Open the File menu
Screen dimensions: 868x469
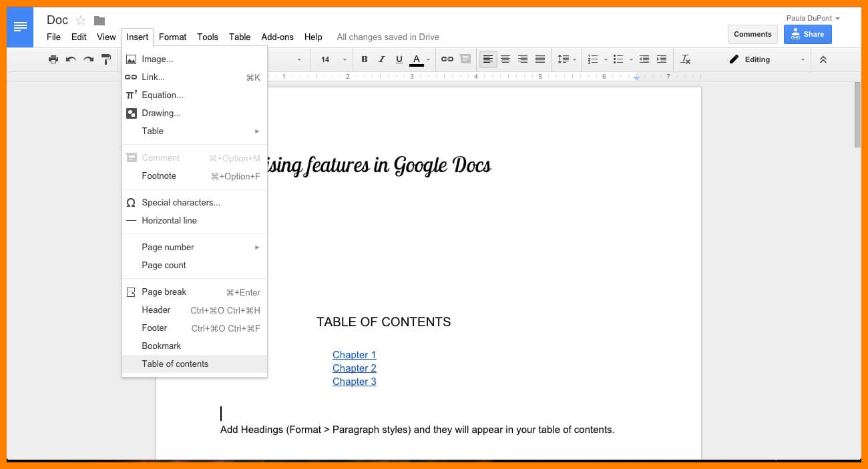coord(53,37)
